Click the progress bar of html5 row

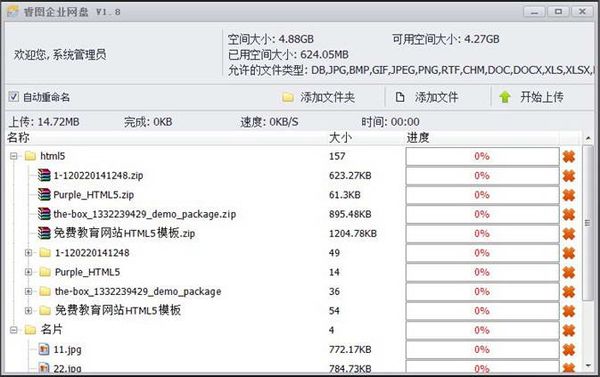coord(482,156)
